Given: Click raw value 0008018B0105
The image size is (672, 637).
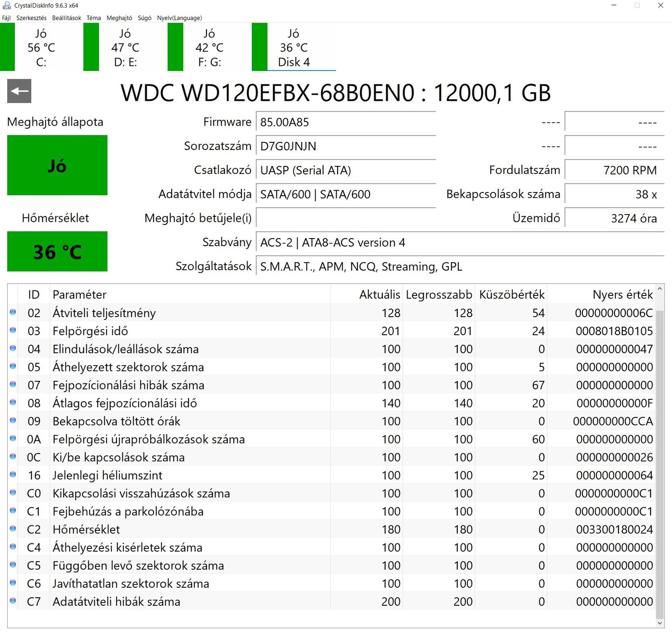Looking at the screenshot, I should click(x=615, y=331).
